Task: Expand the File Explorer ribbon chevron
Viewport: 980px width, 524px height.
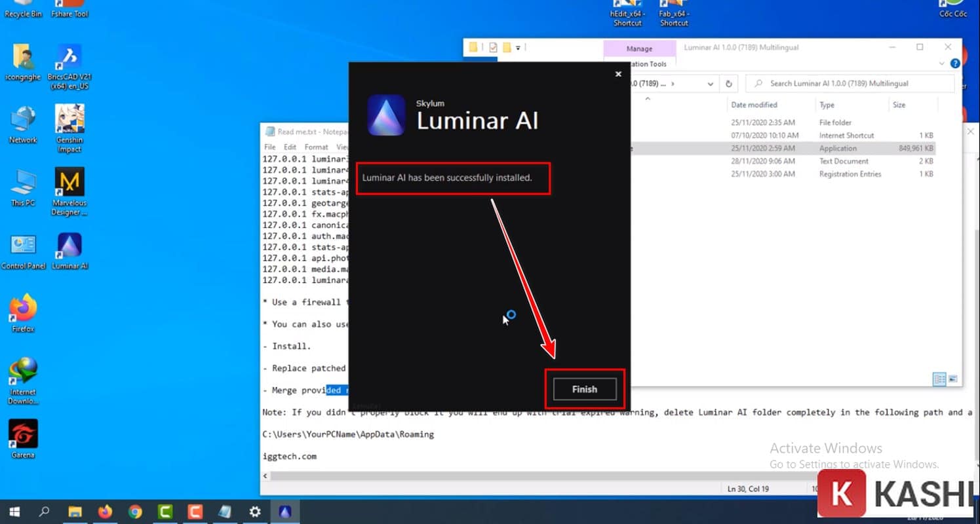Action: [942, 64]
